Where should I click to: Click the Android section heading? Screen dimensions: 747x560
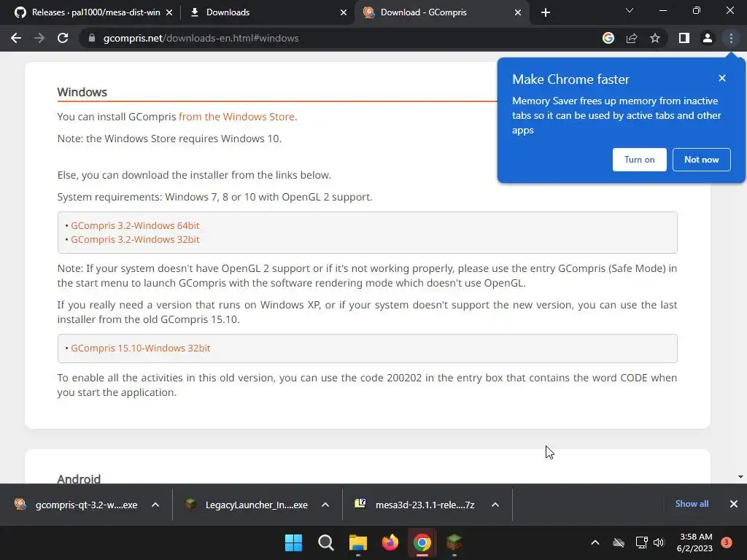(79, 478)
